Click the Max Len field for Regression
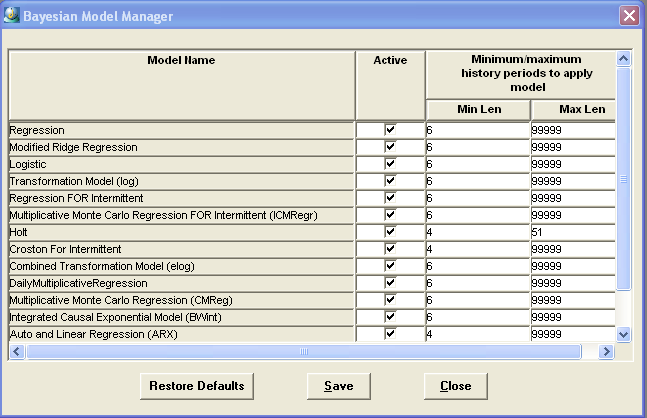Image resolution: width=647 pixels, height=418 pixels. pos(573,130)
